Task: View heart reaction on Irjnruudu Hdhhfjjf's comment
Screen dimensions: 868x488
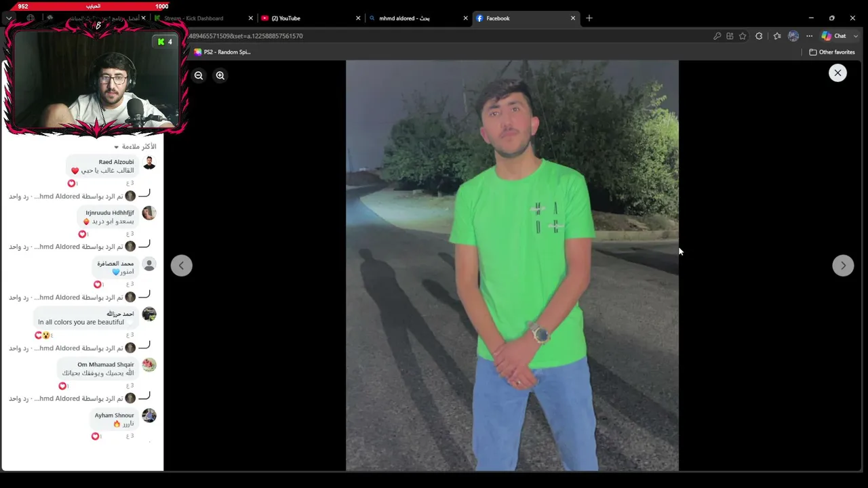Action: (x=83, y=234)
